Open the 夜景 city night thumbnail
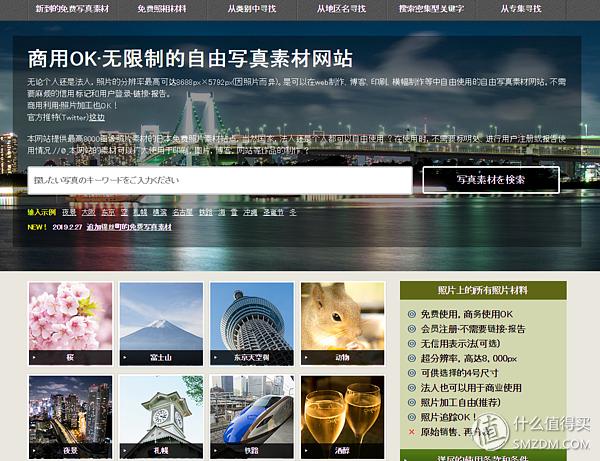This screenshot has width=600, height=461. click(x=70, y=417)
